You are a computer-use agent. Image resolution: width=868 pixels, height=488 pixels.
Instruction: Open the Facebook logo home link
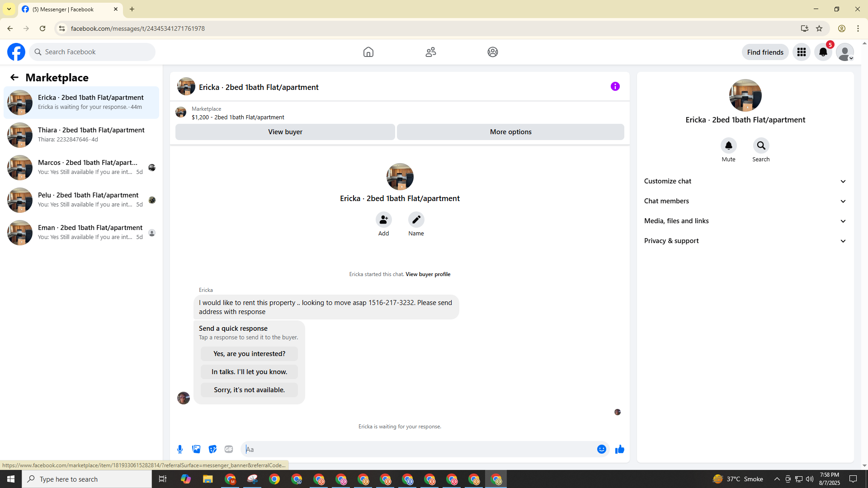tap(16, 52)
